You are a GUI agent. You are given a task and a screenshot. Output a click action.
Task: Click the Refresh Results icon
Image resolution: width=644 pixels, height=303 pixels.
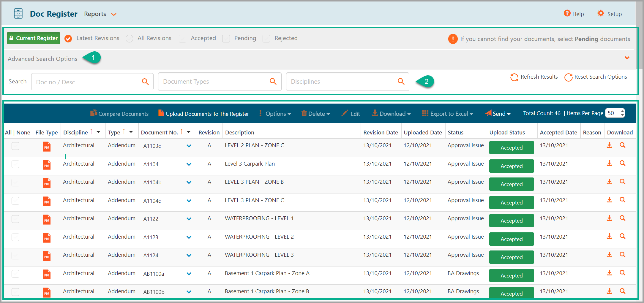coord(514,77)
